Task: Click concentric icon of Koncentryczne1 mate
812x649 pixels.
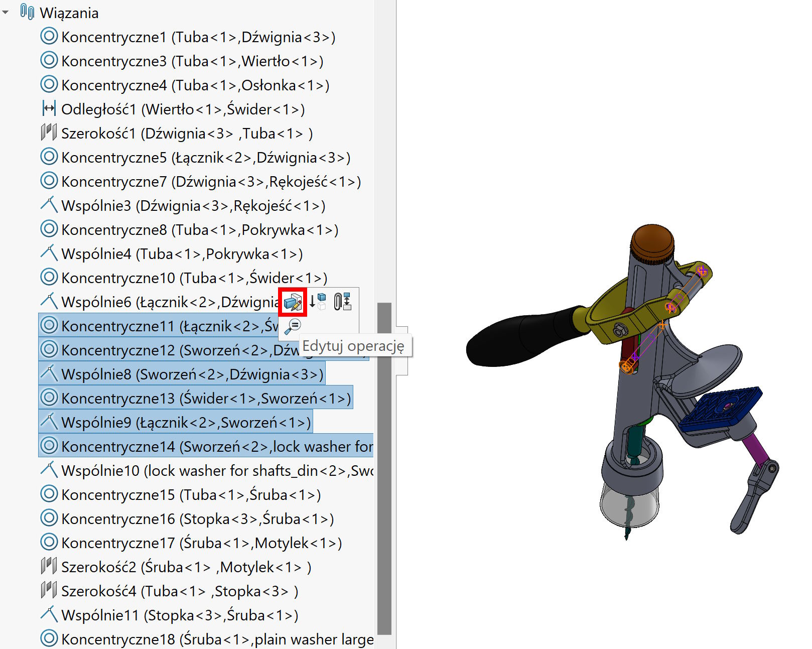Action: coord(49,36)
